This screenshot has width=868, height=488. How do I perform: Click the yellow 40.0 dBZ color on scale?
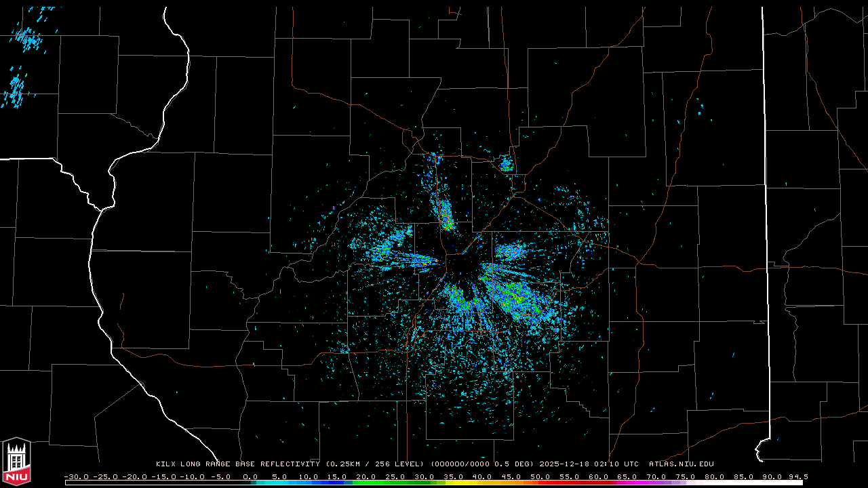click(x=482, y=483)
